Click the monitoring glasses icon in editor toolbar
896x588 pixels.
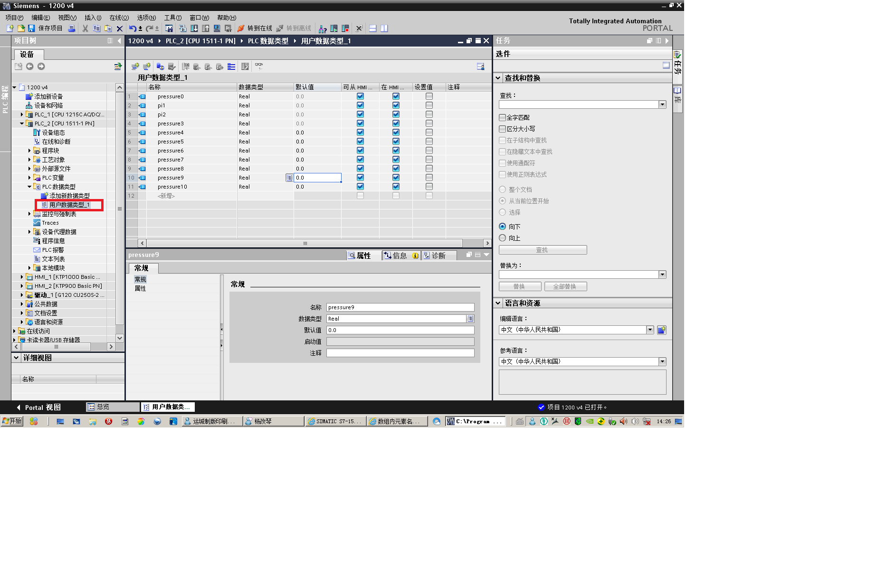259,66
